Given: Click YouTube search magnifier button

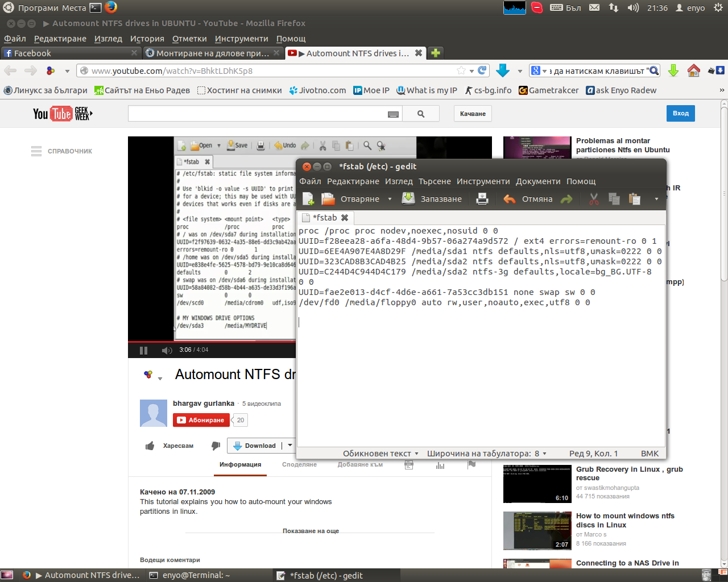Looking at the screenshot, I should 421,114.
